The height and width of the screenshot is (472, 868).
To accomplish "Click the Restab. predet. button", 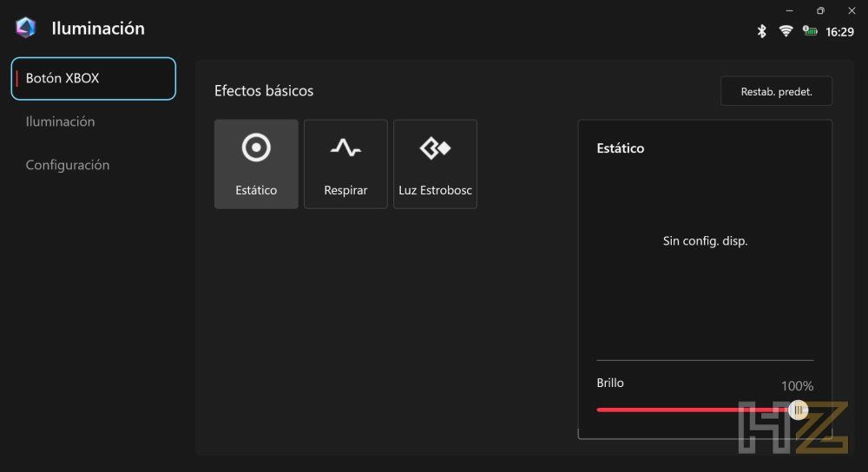I will point(776,91).
